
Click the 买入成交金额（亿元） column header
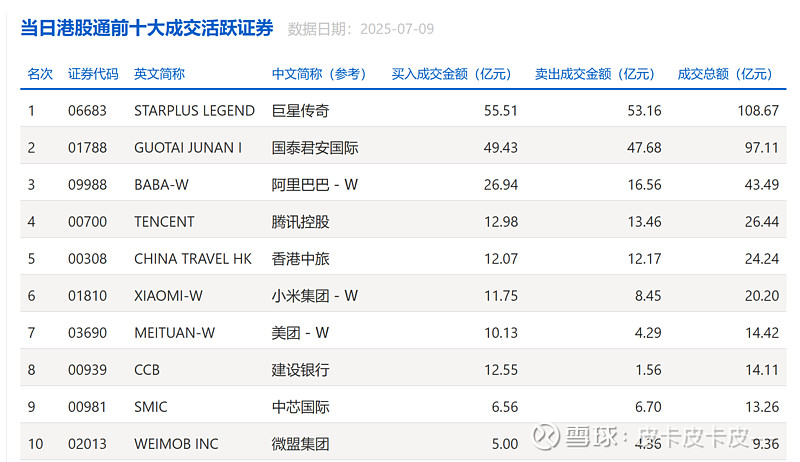[x=452, y=74]
